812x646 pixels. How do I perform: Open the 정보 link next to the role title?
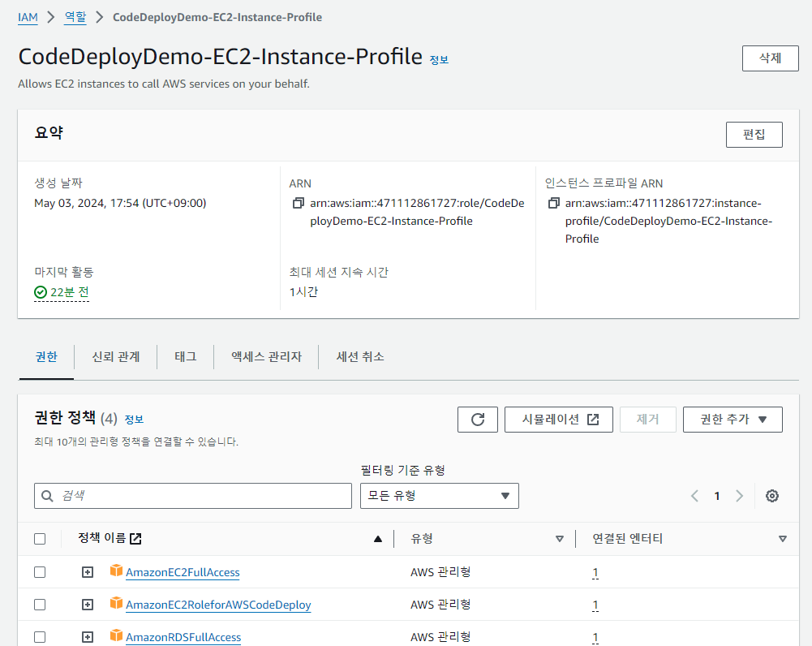click(439, 60)
